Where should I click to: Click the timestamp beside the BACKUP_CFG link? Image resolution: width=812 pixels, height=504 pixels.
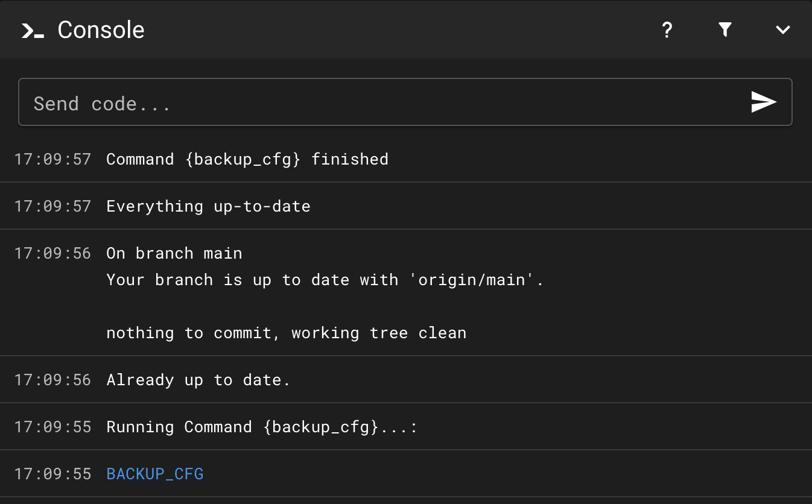coord(52,474)
